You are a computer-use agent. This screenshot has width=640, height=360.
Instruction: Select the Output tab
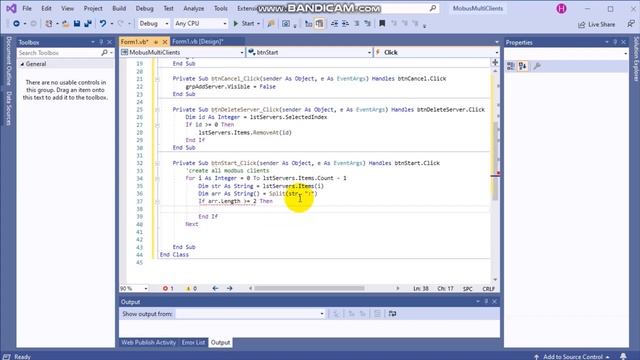[220, 342]
